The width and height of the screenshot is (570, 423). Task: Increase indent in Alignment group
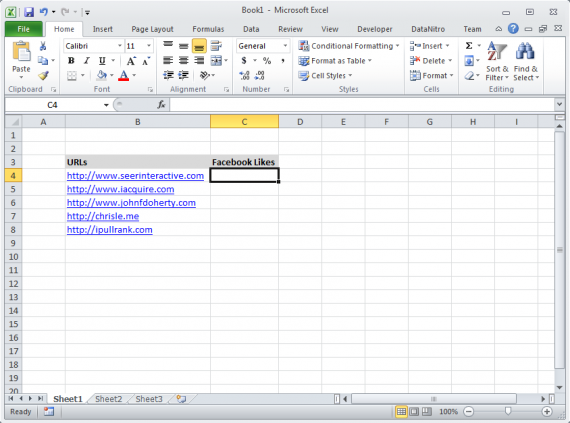tap(184, 75)
